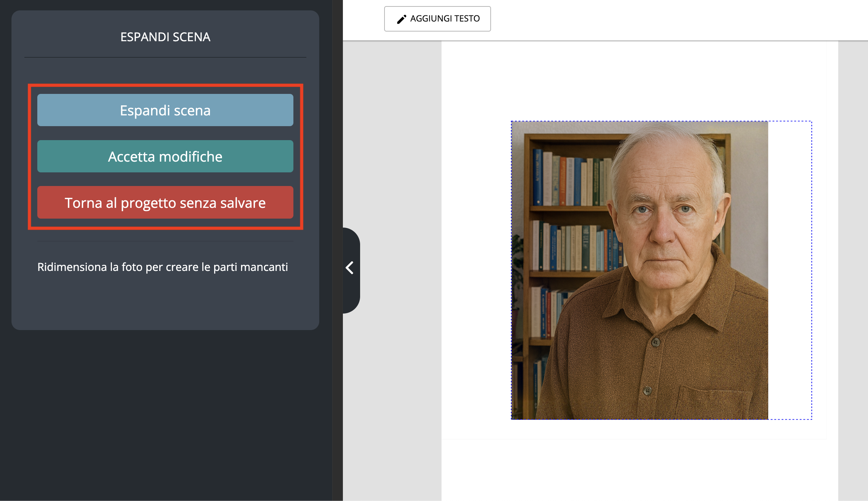Click the empty expansion area right of the photo
This screenshot has height=501, width=868.
click(789, 270)
